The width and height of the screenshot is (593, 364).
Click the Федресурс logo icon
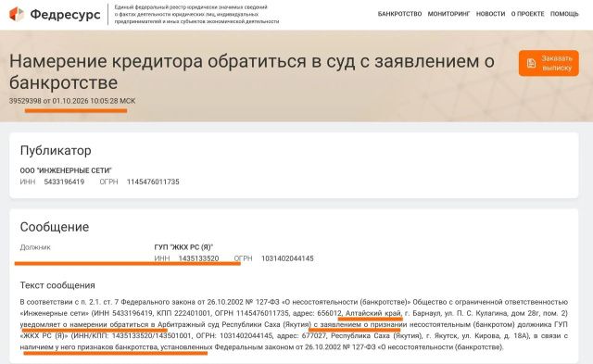(x=17, y=15)
